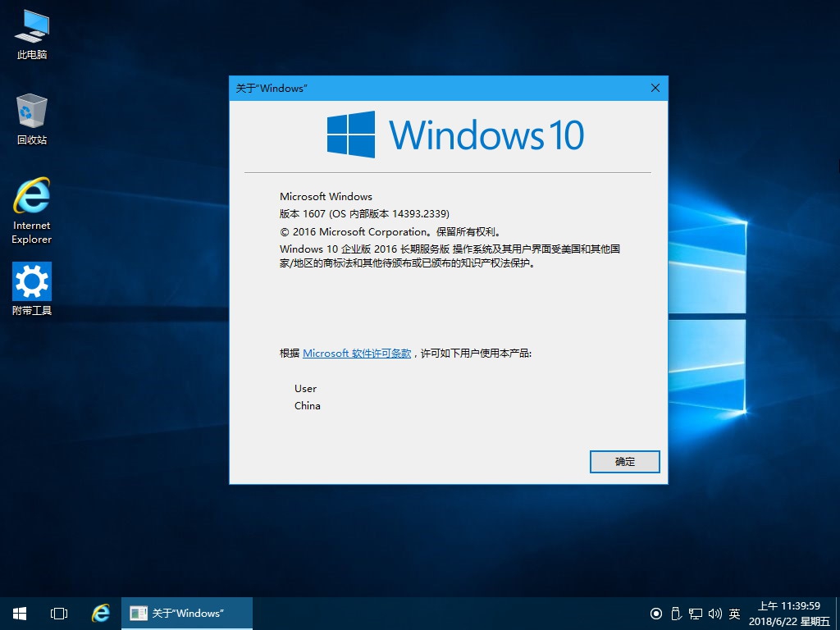Open Task View in the taskbar

[59, 614]
